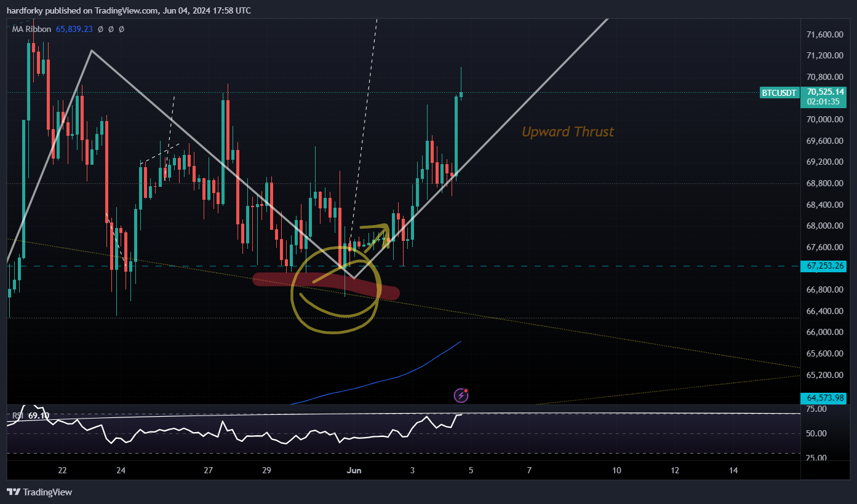857x504 pixels.
Task: Select the Upward Thrust text annotation
Action: click(568, 132)
